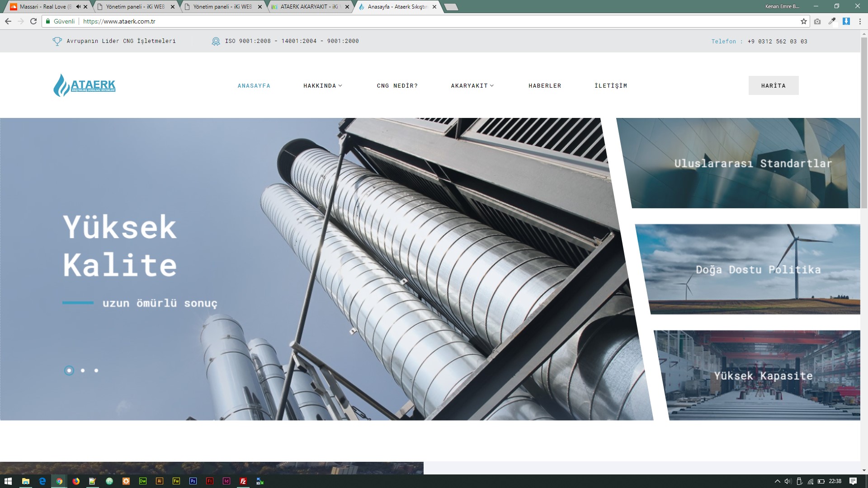Open Adobe Dreamweaver from the taskbar
Image resolution: width=868 pixels, height=488 pixels.
(143, 481)
